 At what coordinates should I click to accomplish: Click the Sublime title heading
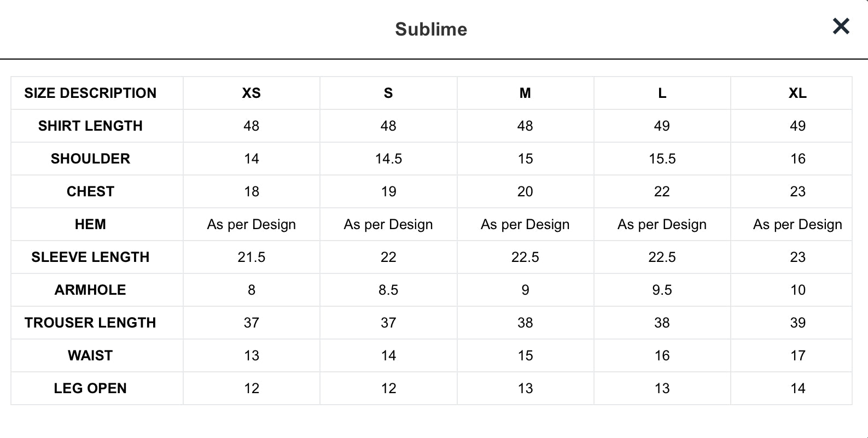[x=431, y=29]
